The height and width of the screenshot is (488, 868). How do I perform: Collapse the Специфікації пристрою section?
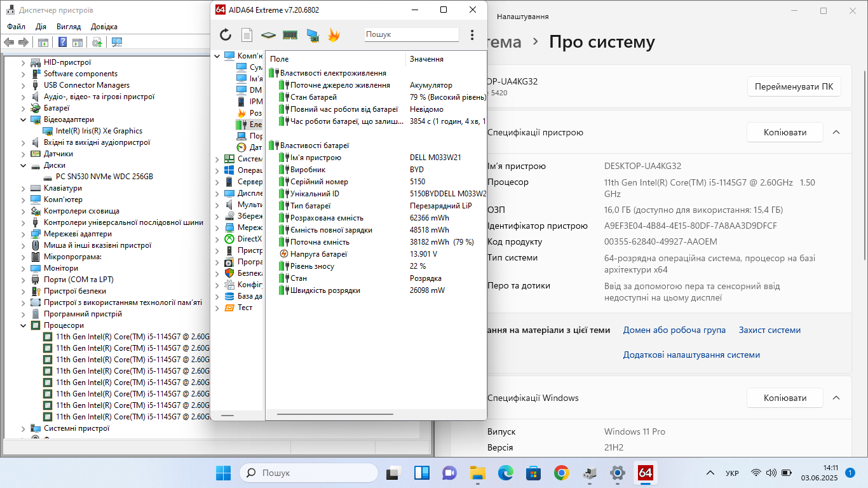point(836,132)
